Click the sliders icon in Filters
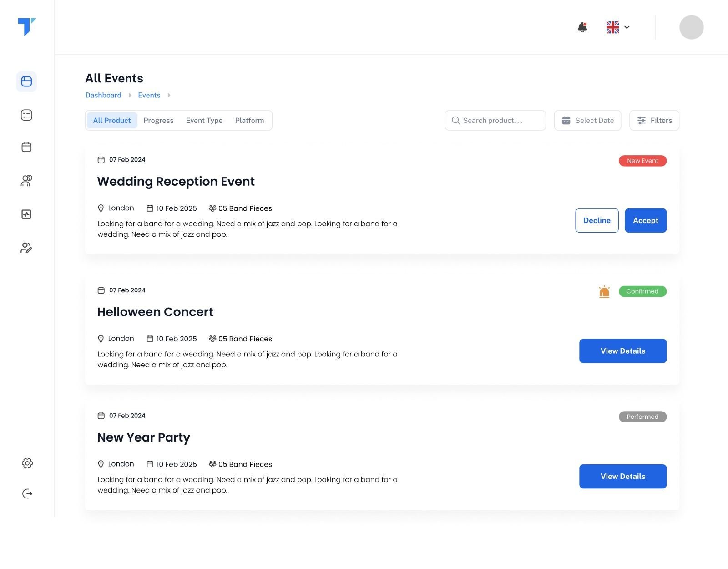Screen dimensions: 728x569 point(642,121)
